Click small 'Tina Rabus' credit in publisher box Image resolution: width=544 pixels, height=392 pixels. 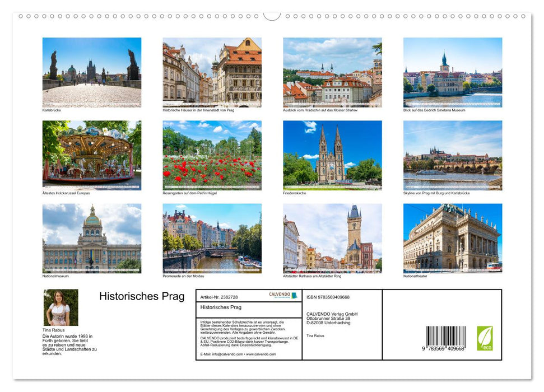315,336
